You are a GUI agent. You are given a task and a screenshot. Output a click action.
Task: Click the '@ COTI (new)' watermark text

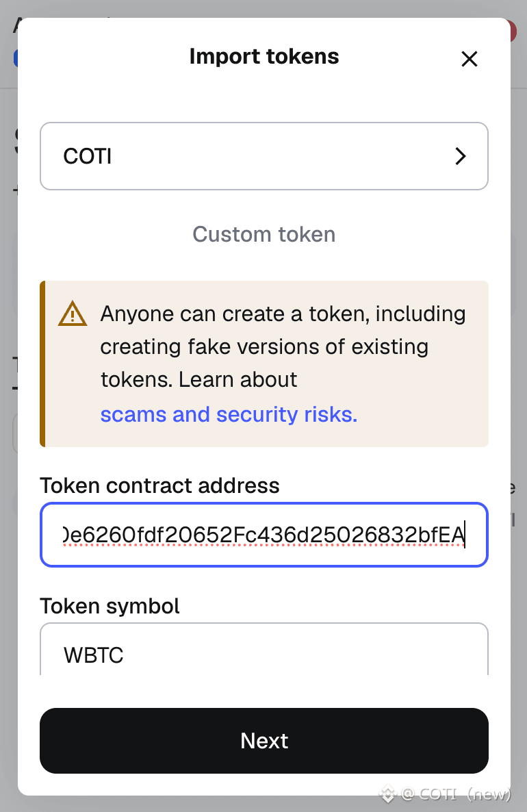pos(456,794)
